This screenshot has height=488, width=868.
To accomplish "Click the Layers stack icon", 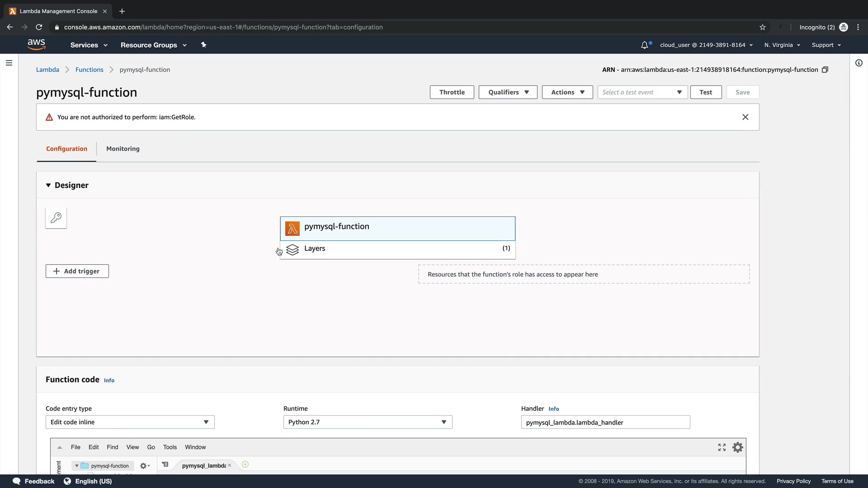I will pyautogui.click(x=292, y=249).
